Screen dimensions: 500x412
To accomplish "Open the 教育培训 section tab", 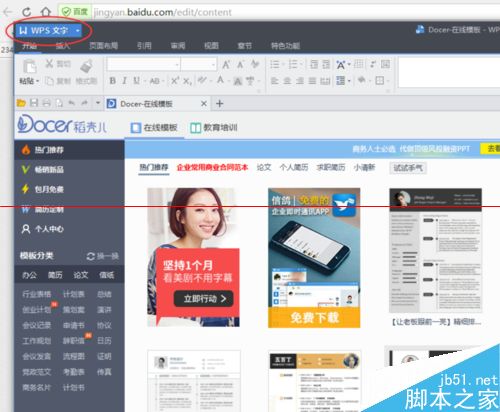I will pyautogui.click(x=214, y=128).
